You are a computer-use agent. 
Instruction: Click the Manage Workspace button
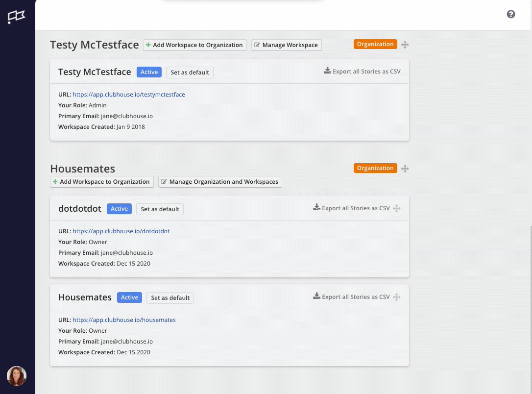pos(287,45)
